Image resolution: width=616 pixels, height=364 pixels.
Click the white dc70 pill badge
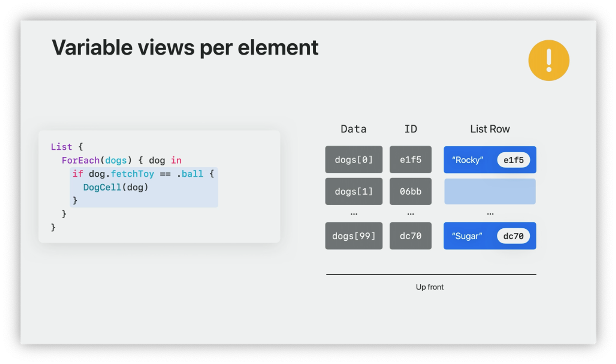pos(513,236)
